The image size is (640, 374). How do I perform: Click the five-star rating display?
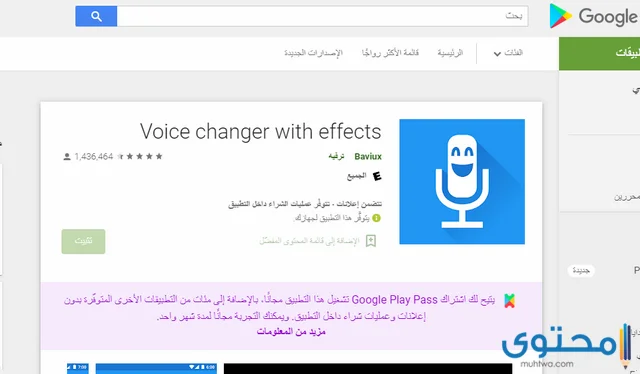pos(140,156)
